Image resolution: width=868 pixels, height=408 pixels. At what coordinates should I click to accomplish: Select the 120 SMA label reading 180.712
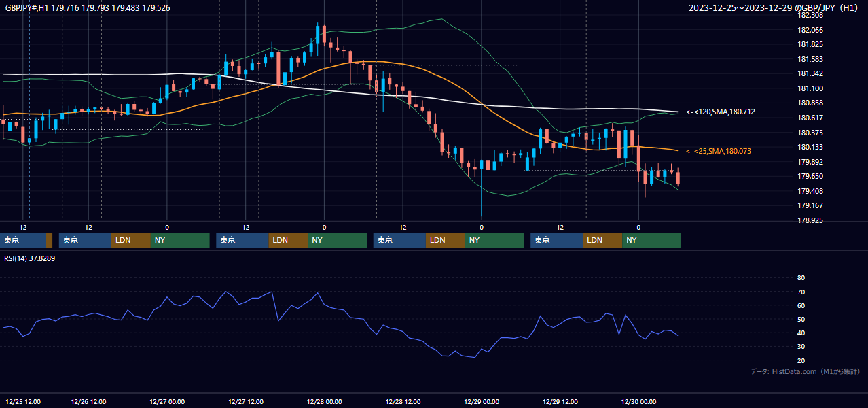[721, 112]
